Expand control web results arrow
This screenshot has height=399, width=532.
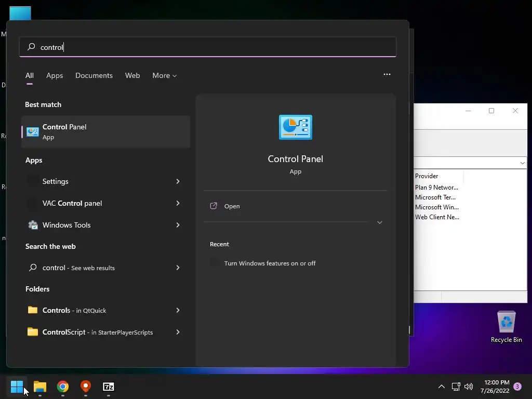coord(178,268)
